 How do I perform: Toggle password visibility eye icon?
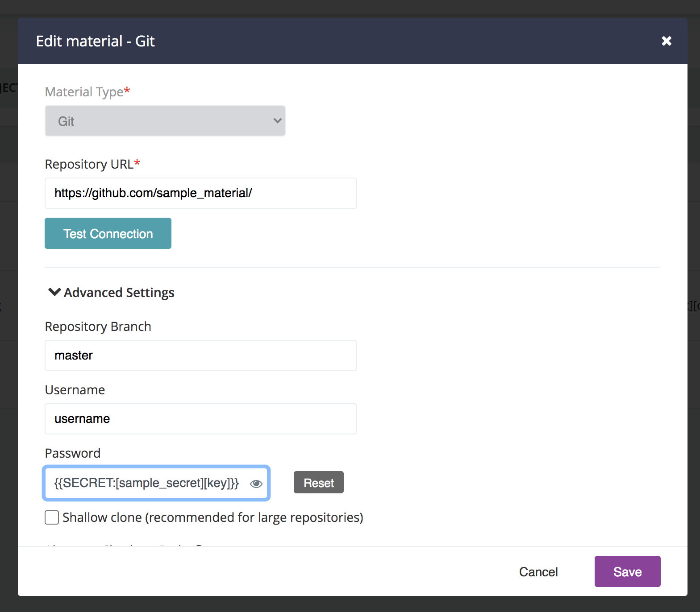pyautogui.click(x=256, y=484)
